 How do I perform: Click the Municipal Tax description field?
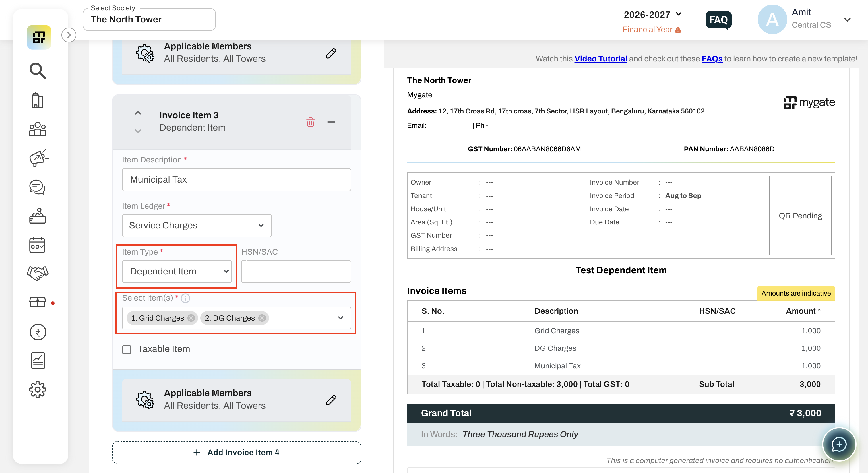pyautogui.click(x=237, y=180)
